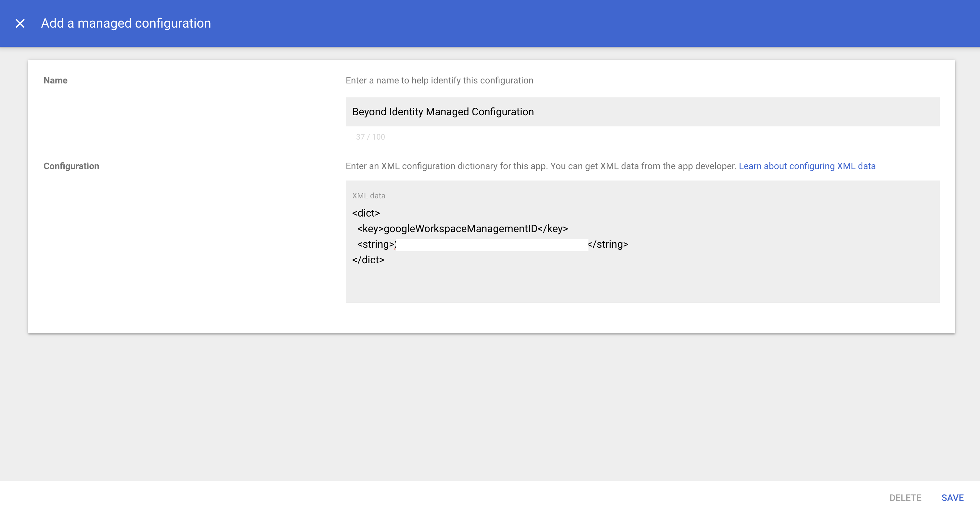The height and width of the screenshot is (511, 980).
Task: Click the Configuration section label
Action: pos(71,166)
